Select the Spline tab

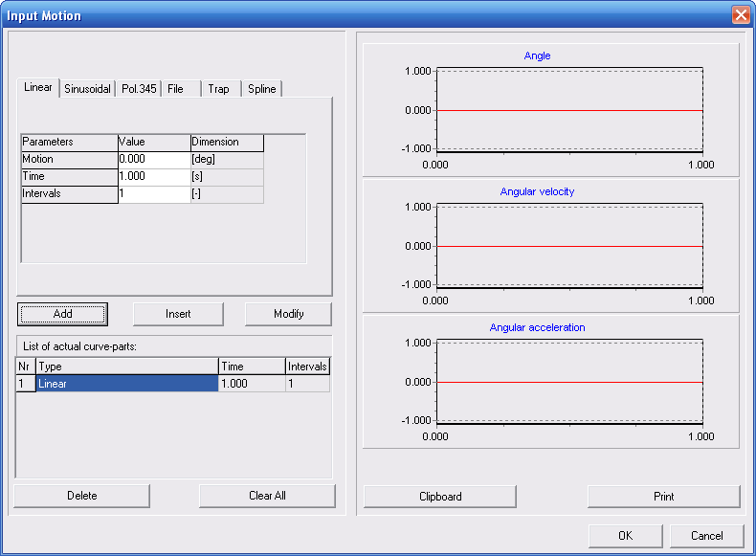tap(262, 89)
